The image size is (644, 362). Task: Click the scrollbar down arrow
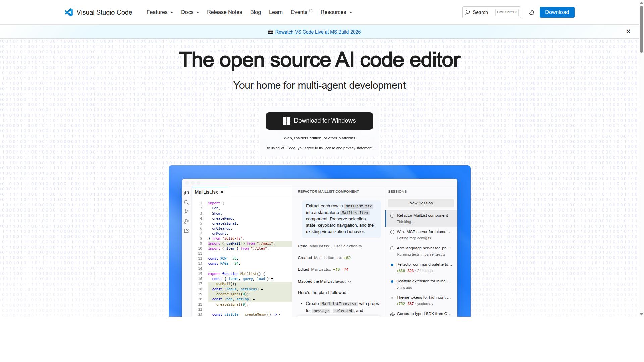coord(641,314)
